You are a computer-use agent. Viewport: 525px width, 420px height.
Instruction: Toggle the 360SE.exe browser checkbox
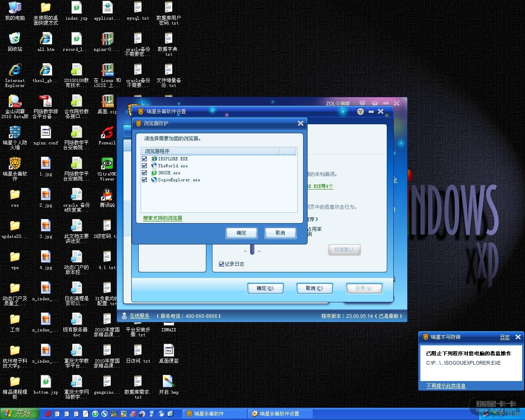tap(144, 173)
